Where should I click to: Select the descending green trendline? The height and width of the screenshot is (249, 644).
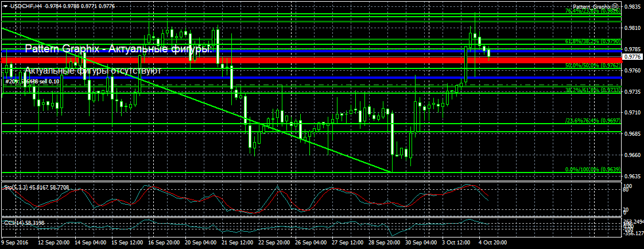tap(197, 100)
